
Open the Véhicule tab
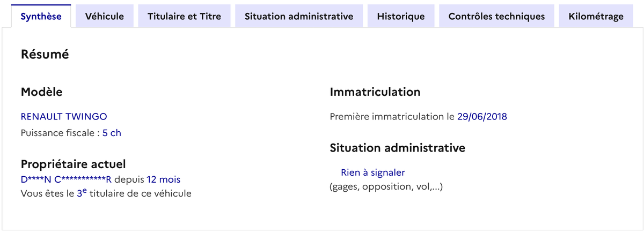point(105,16)
